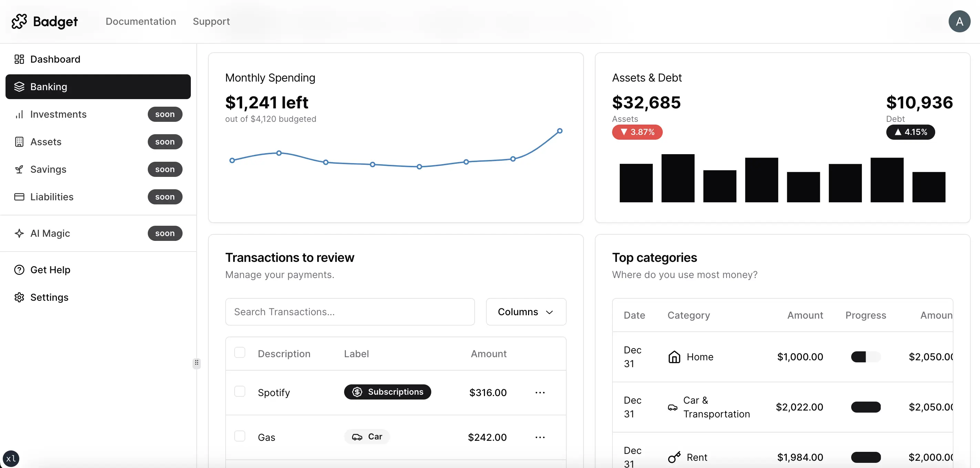Screen dimensions: 980x468
Task: Open the Spotify row actions menu
Action: tap(540, 393)
